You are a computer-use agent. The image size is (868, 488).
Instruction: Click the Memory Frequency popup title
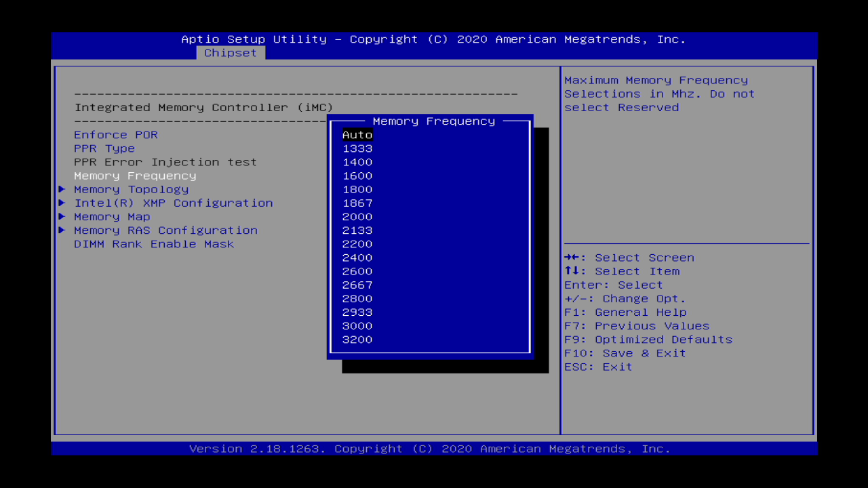[x=434, y=121]
